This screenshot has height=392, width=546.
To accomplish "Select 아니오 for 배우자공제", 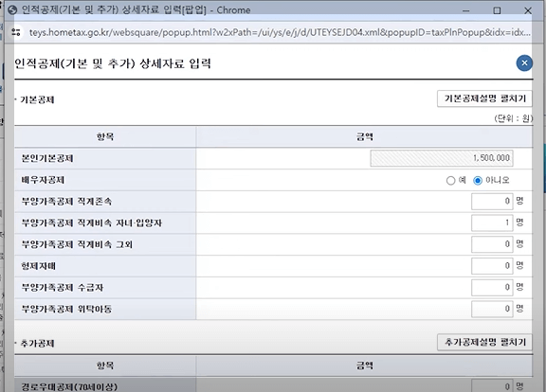I will point(478,181).
